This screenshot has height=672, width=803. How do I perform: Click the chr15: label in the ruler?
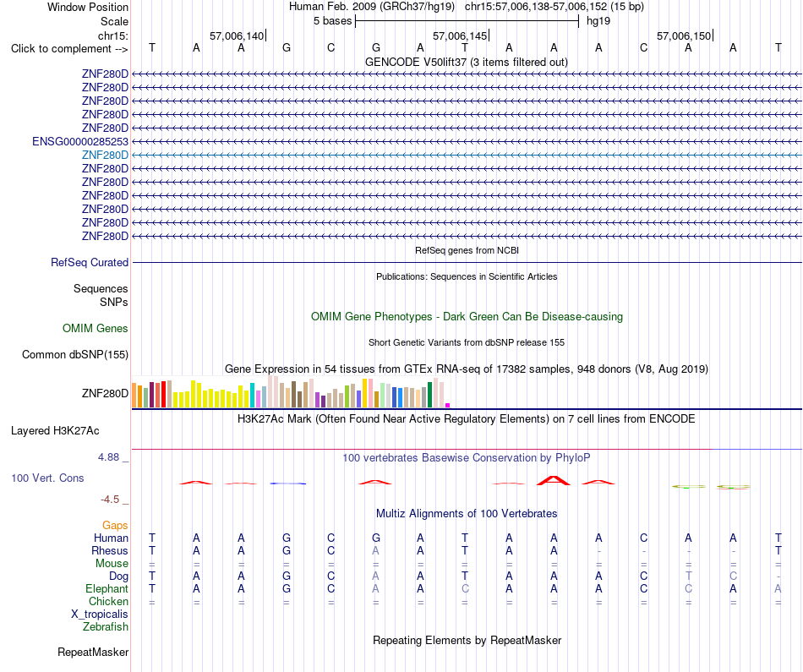112,36
